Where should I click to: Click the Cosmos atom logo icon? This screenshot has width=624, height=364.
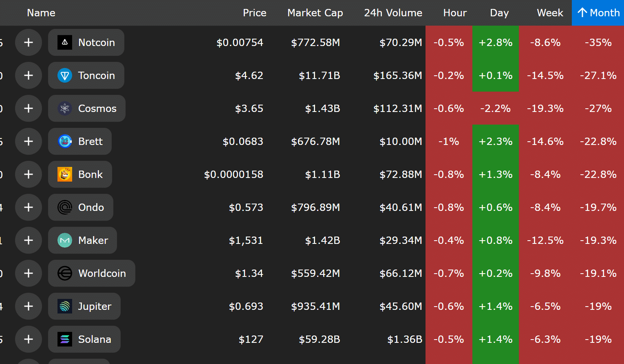(x=65, y=108)
